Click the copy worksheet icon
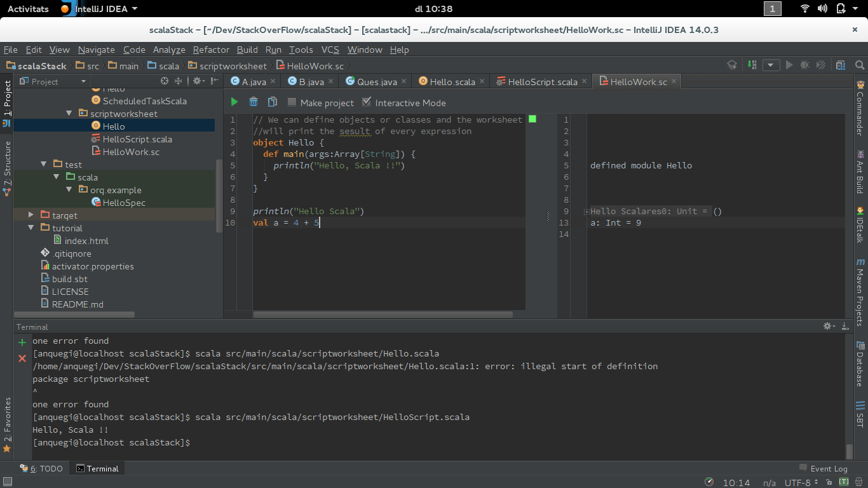Image resolution: width=868 pixels, height=488 pixels. [x=273, y=102]
